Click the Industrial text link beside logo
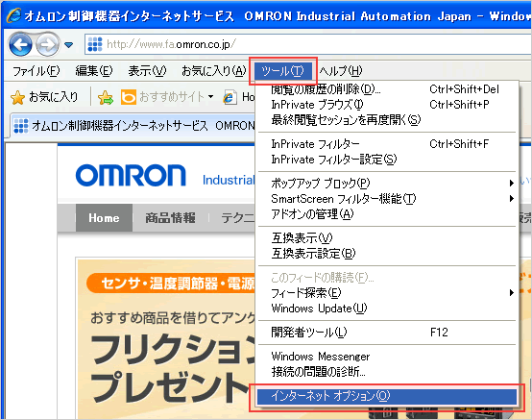The image size is (532, 420). coord(229,180)
